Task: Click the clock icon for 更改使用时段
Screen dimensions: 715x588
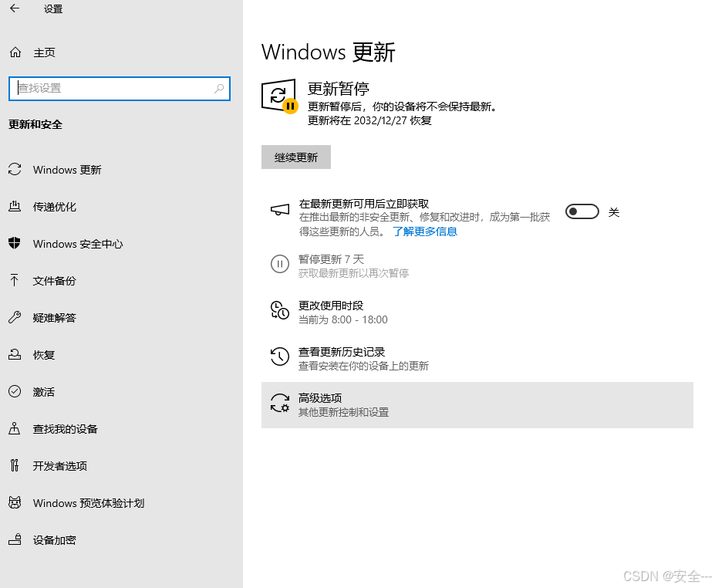Action: tap(280, 310)
